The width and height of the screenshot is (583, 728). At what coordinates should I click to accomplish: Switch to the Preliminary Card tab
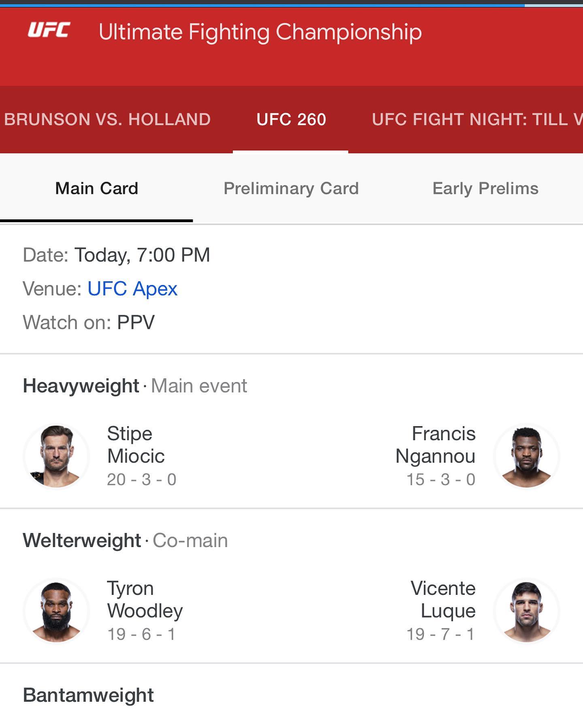click(x=291, y=189)
